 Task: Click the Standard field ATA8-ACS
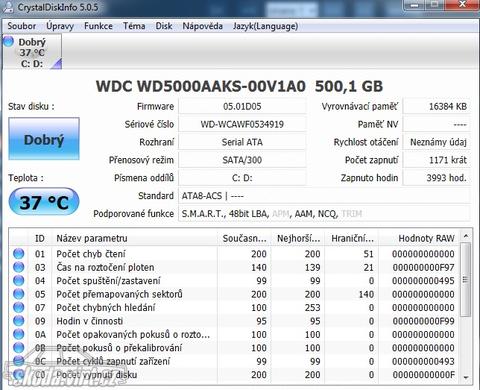[x=325, y=196]
